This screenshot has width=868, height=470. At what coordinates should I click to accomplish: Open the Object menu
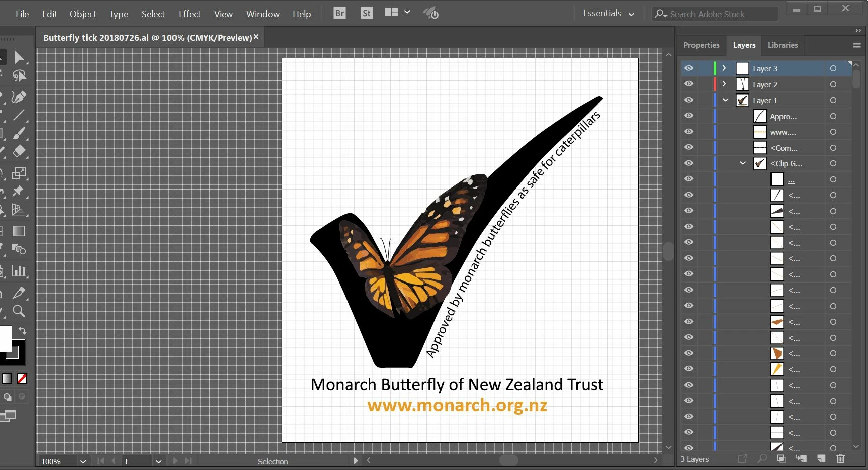coord(83,14)
